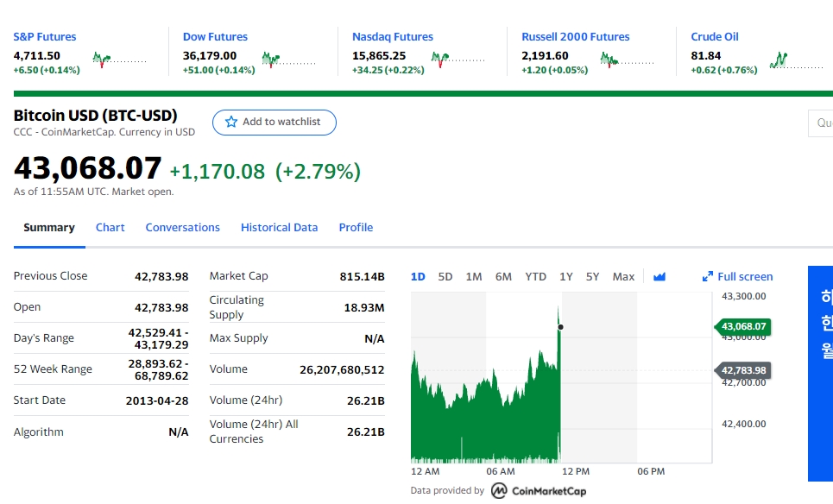Screen dimensions: 833x504
Task: Click the As of 11:55AM UTC timestamp
Action: [93, 192]
